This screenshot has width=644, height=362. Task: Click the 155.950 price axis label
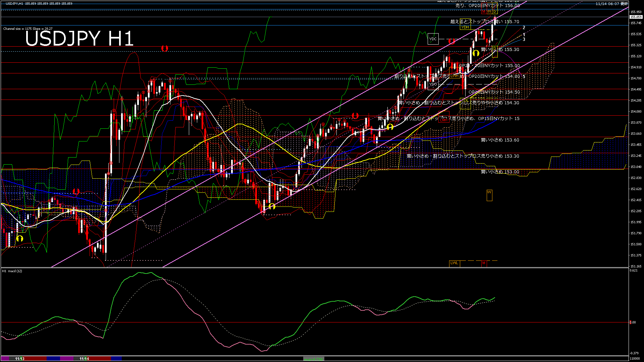(x=636, y=12)
